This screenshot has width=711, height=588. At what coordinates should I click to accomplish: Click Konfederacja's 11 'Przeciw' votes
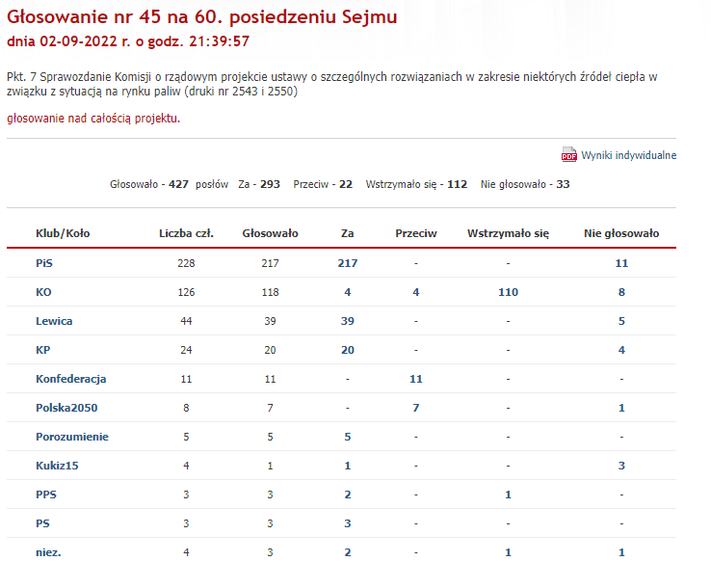416,379
